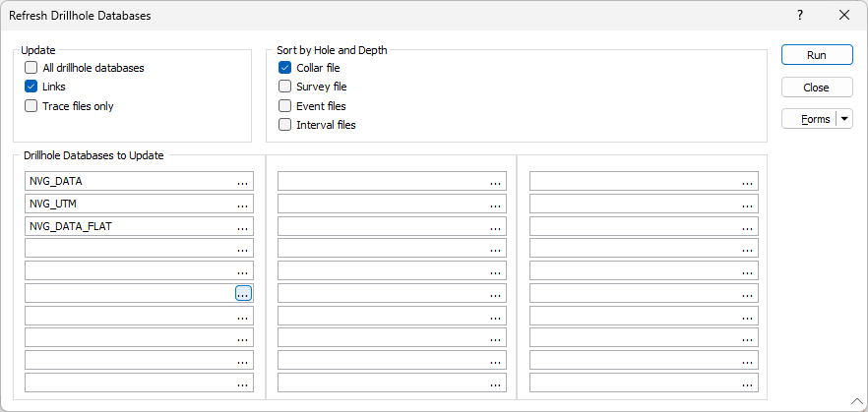Open the help question mark in the title bar
The width and height of the screenshot is (868, 412).
[x=800, y=16]
